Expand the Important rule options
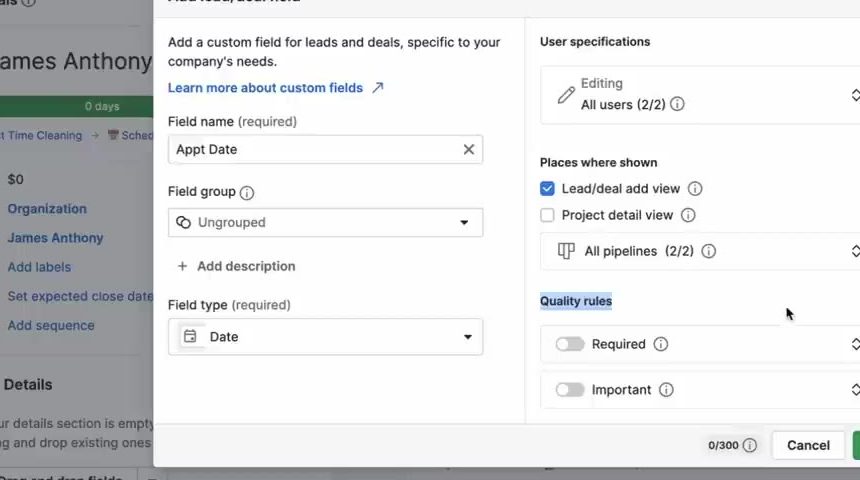Viewport: 860px width, 480px height. 855,389
